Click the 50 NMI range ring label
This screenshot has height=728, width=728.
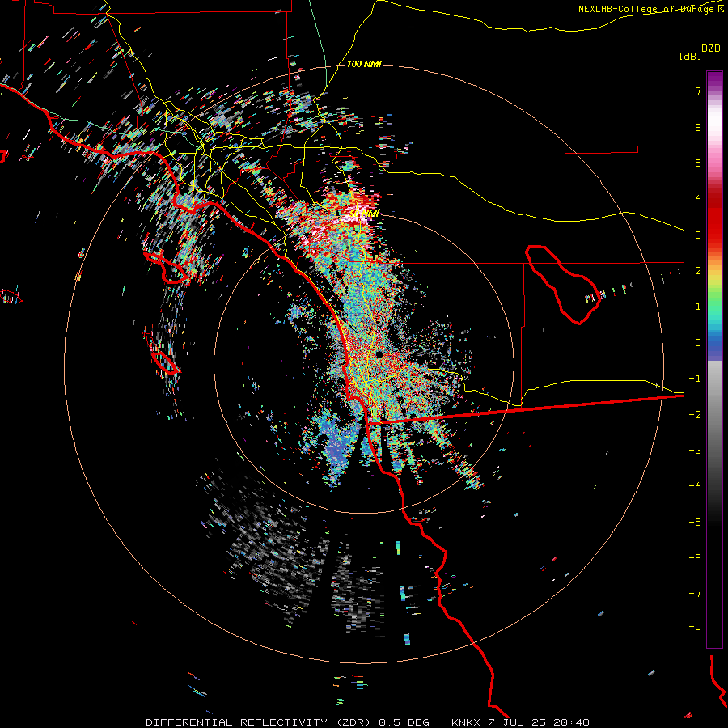pyautogui.click(x=366, y=213)
